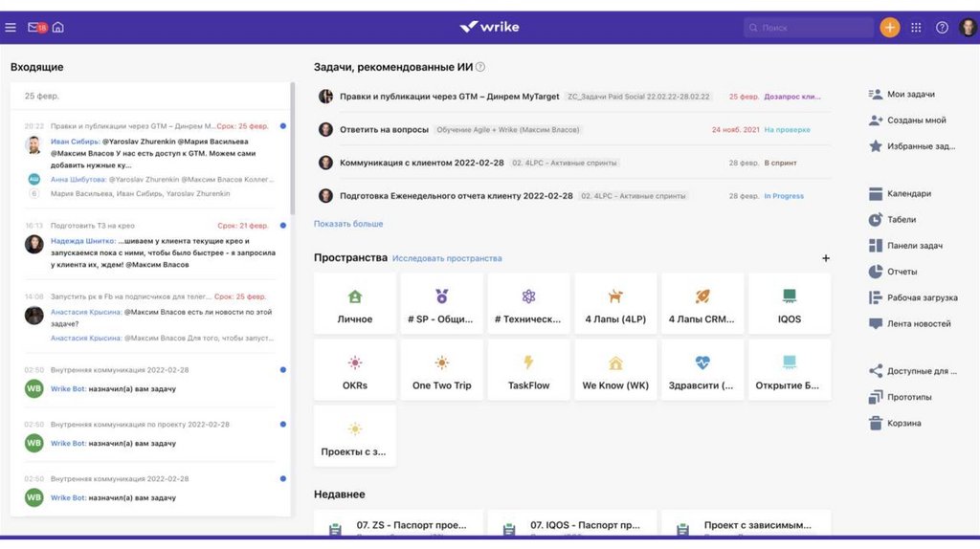This screenshot has height=549, width=980.
Task: Click the Доступные для share icon
Action: pyautogui.click(x=876, y=371)
